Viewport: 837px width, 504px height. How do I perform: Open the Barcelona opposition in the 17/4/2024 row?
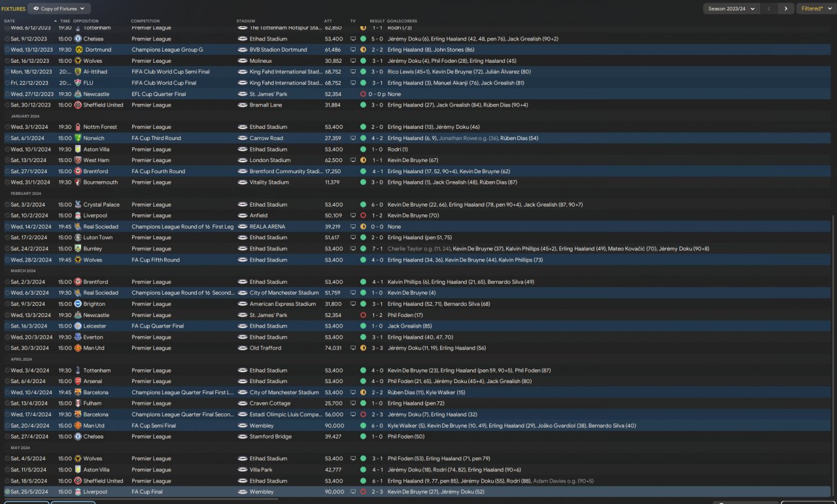(96, 414)
